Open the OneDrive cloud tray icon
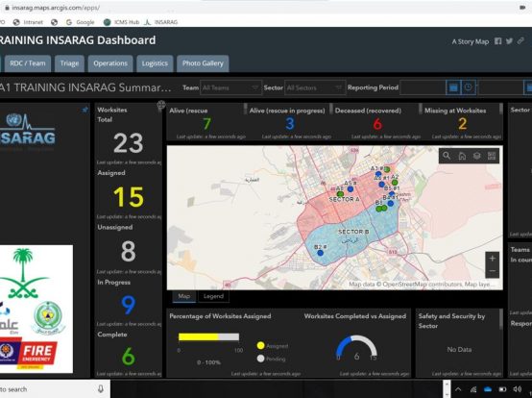Image resolution: width=532 pixels, height=398 pixels. pyautogui.click(x=488, y=389)
